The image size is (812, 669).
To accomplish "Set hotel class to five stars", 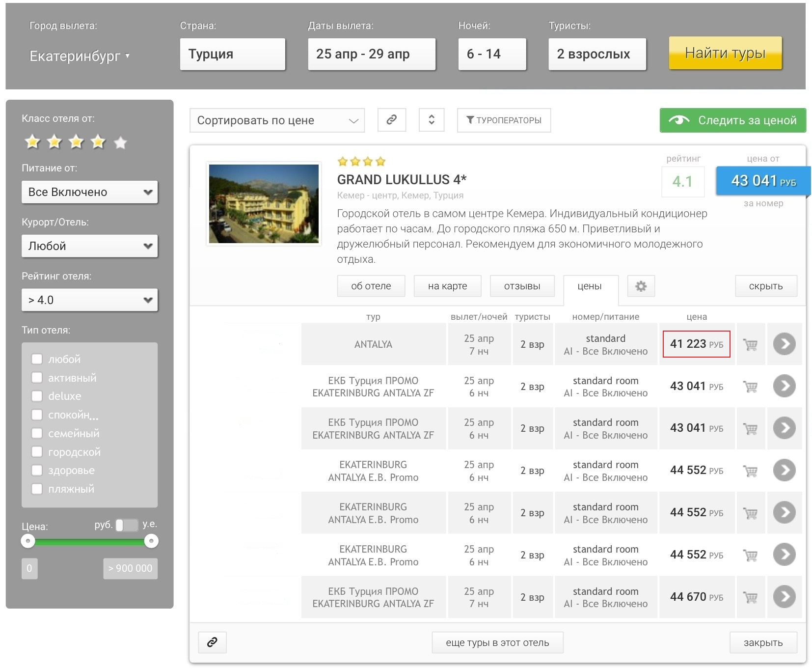I will 120,142.
